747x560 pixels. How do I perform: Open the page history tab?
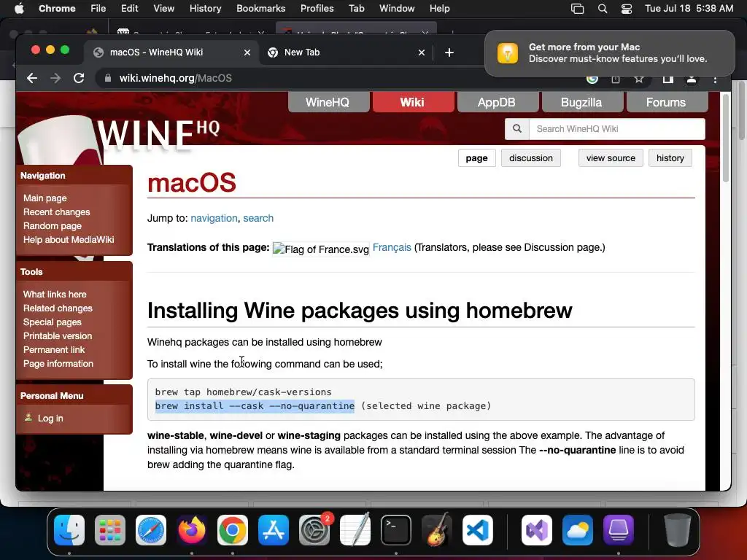click(670, 158)
